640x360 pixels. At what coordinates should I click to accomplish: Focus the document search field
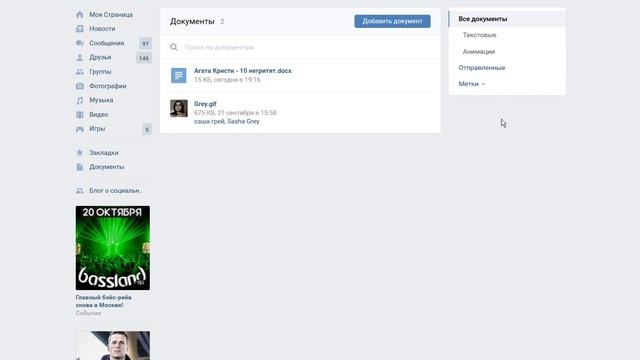(300, 47)
